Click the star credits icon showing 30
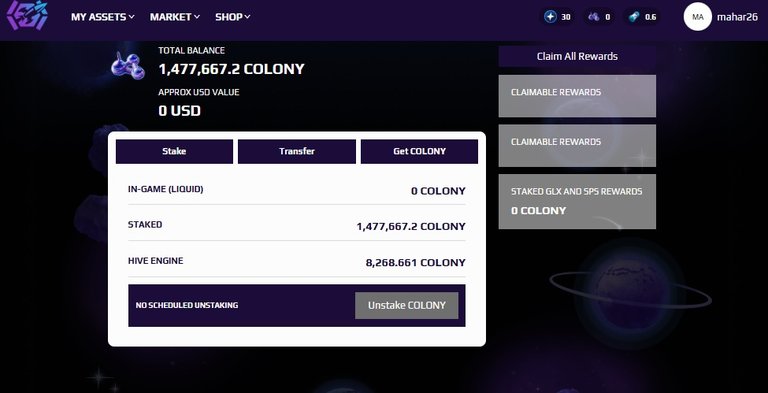Image resolution: width=768 pixels, height=393 pixels. click(551, 17)
